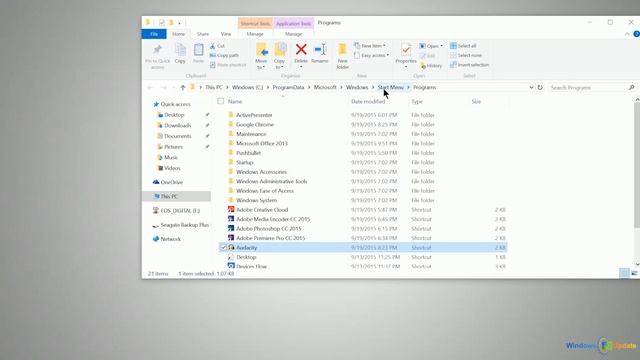640x360 pixels.
Task: Click the Edit ribbon button
Action: pyautogui.click(x=427, y=56)
